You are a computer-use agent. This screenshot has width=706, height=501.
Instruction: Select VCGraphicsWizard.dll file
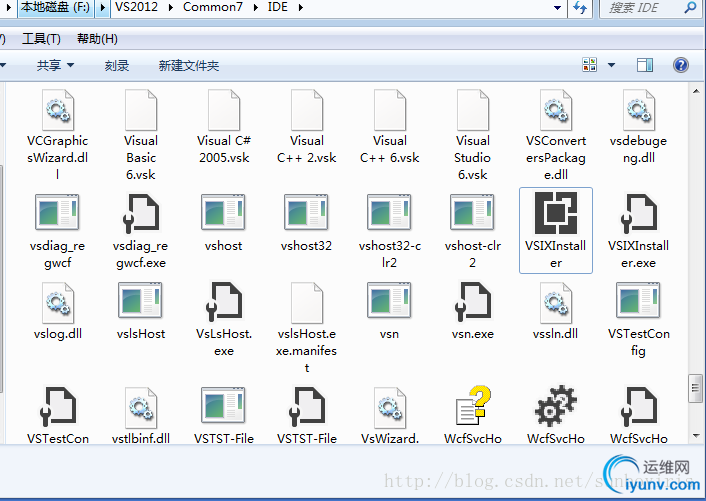(x=58, y=134)
